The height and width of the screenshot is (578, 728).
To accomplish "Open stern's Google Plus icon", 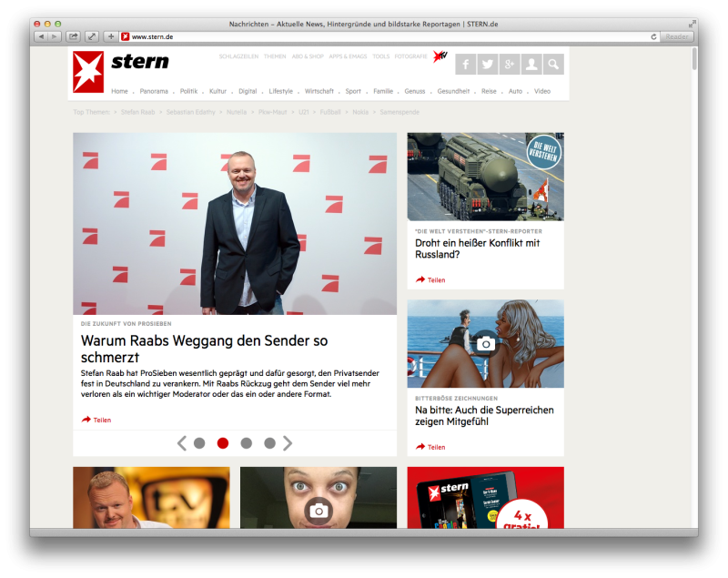I will tap(510, 64).
